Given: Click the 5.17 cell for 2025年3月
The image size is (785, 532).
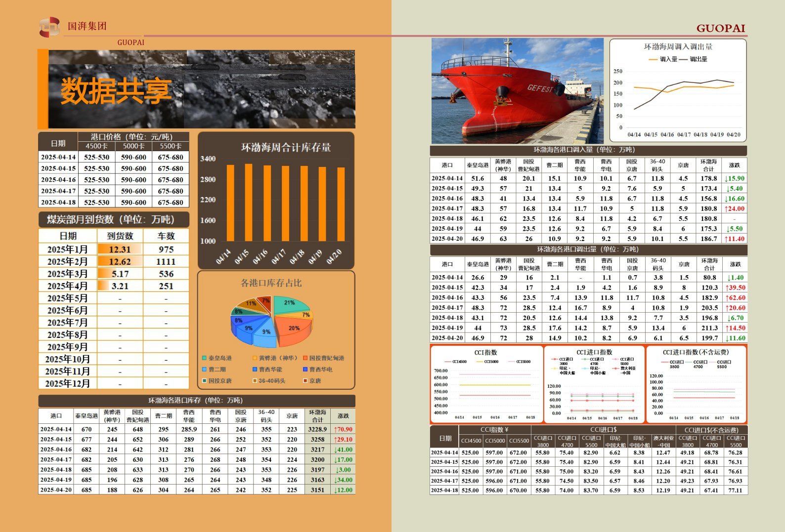Looking at the screenshot, I should (x=120, y=274).
